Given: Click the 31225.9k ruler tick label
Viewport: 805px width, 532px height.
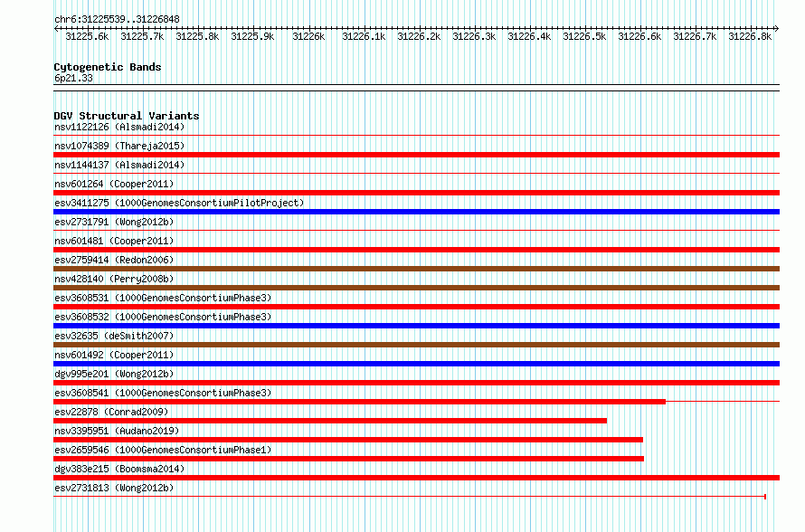Looking at the screenshot, I should [252, 36].
